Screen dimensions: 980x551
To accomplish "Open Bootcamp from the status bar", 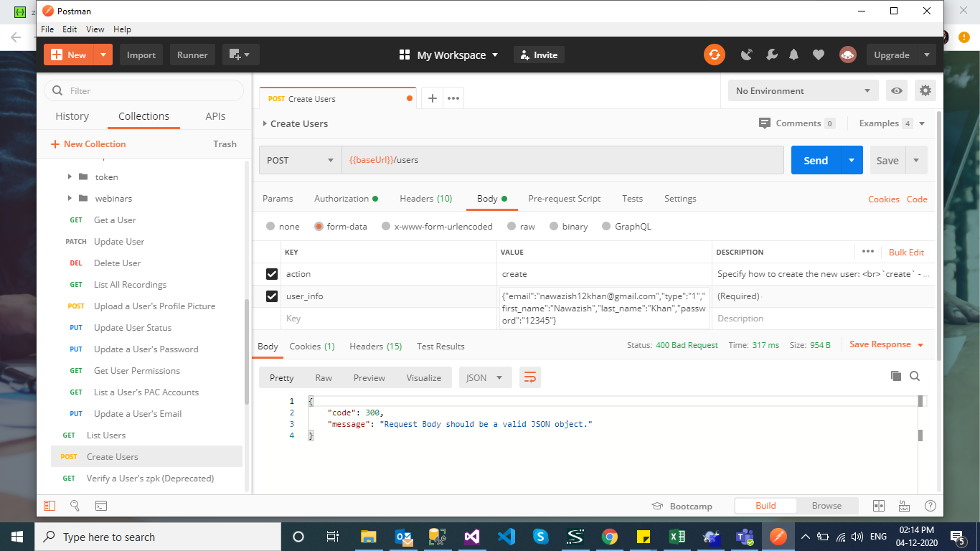I will coord(682,506).
